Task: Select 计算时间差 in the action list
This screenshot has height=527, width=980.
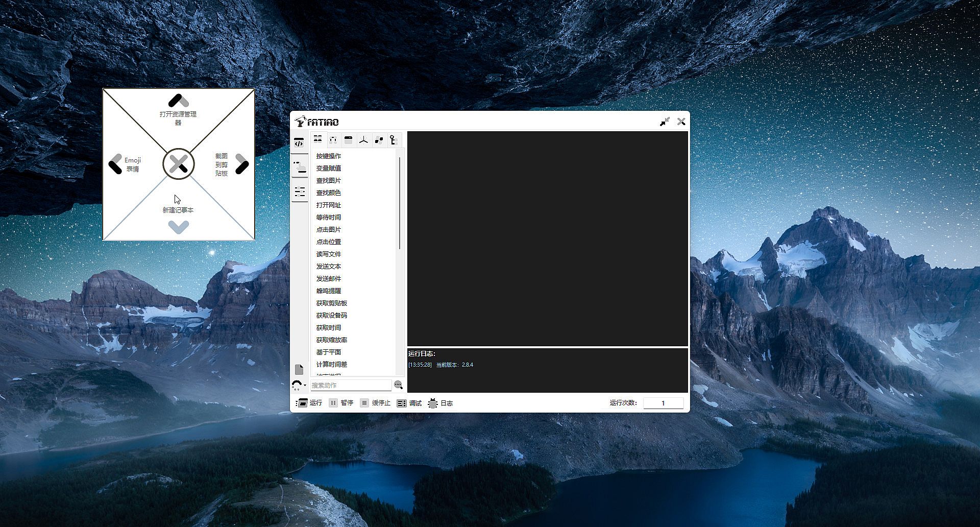Action: [331, 365]
